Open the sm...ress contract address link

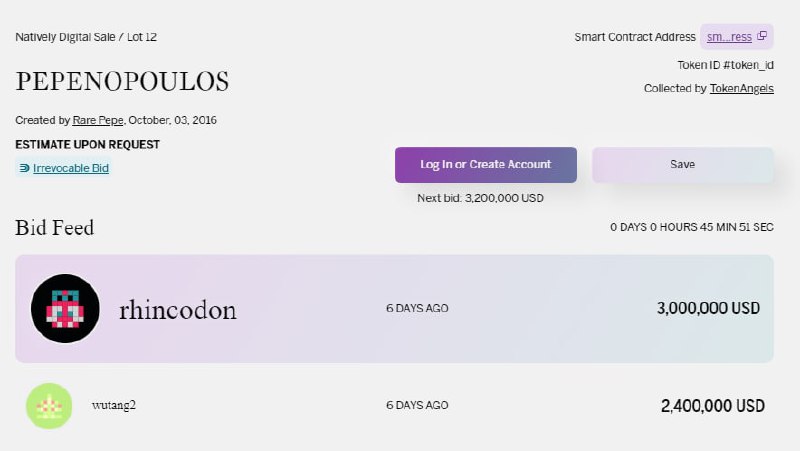pyautogui.click(x=729, y=37)
